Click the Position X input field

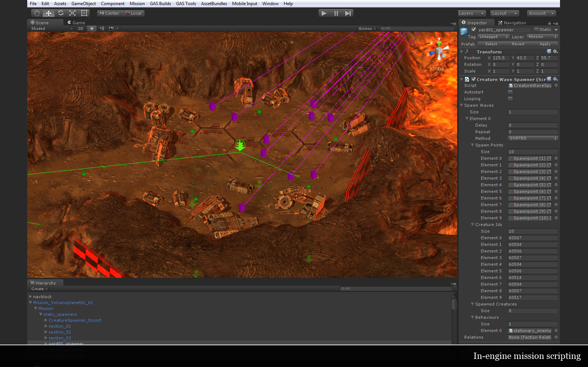tap(501, 58)
